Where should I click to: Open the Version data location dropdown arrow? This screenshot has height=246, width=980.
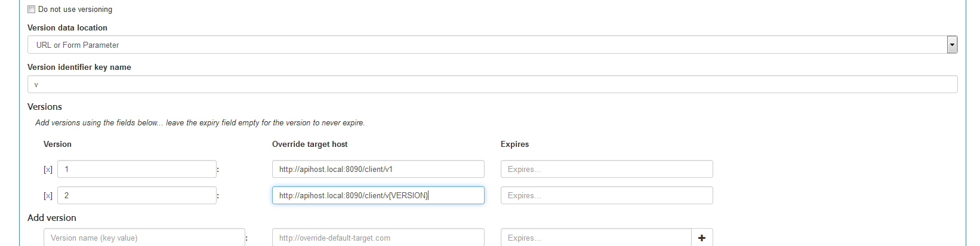[952, 45]
